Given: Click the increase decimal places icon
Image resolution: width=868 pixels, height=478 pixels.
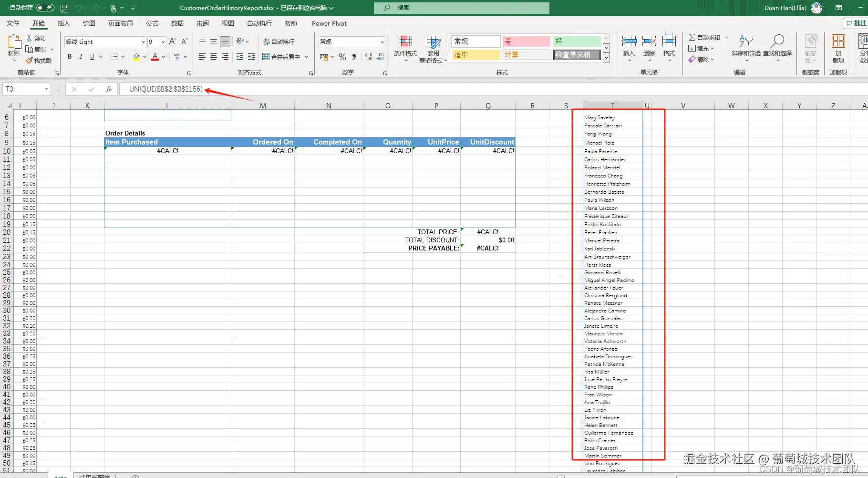Looking at the screenshot, I should pos(369,57).
